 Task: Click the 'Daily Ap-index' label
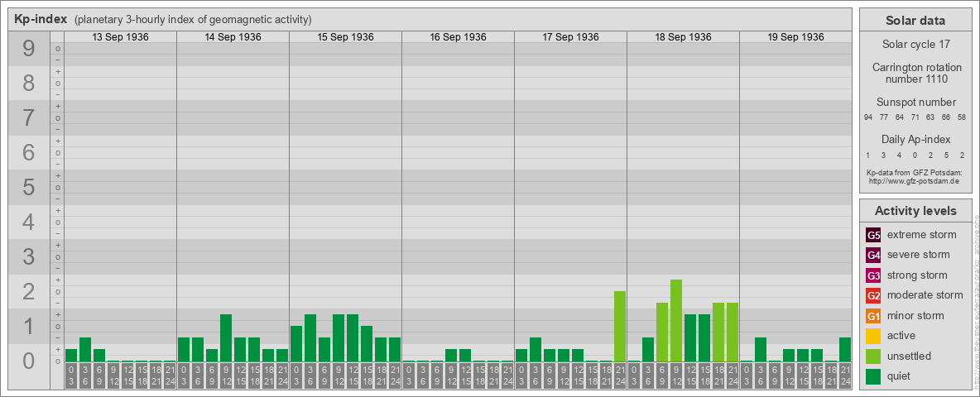coord(916,139)
